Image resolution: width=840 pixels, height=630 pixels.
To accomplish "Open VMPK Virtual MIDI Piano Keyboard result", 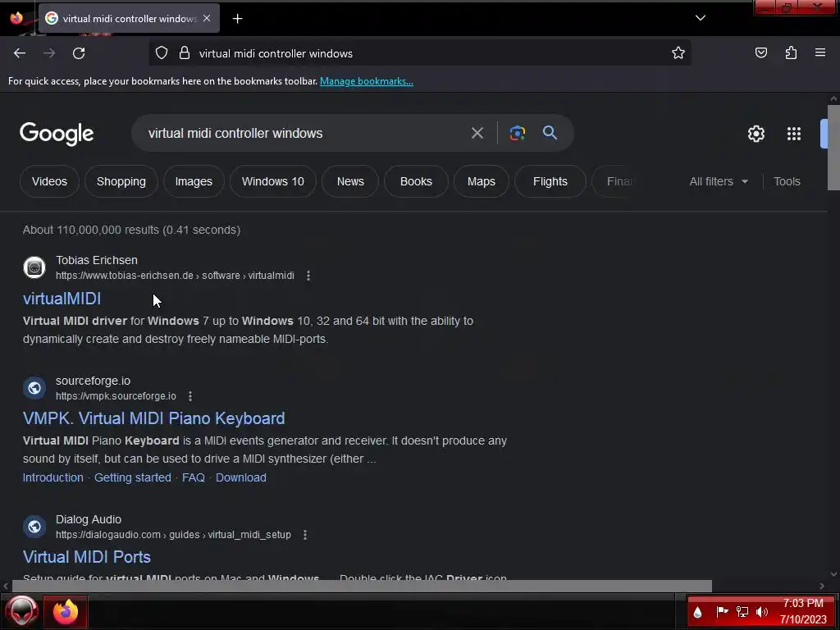I will [153, 418].
